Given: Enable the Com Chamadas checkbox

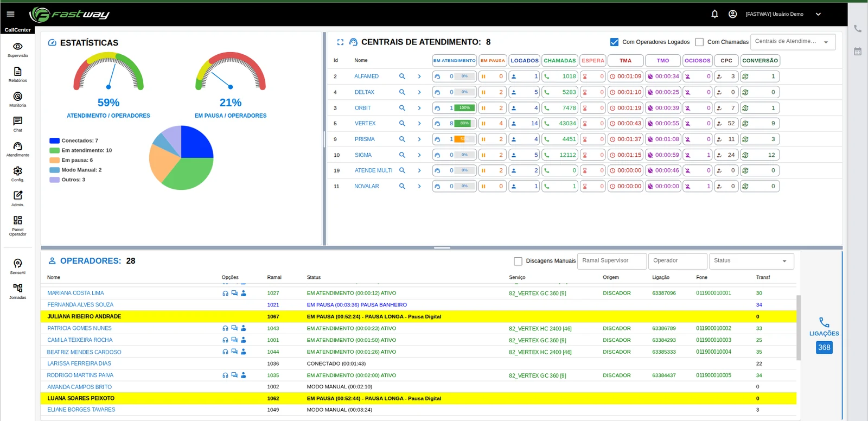Looking at the screenshot, I should point(699,42).
